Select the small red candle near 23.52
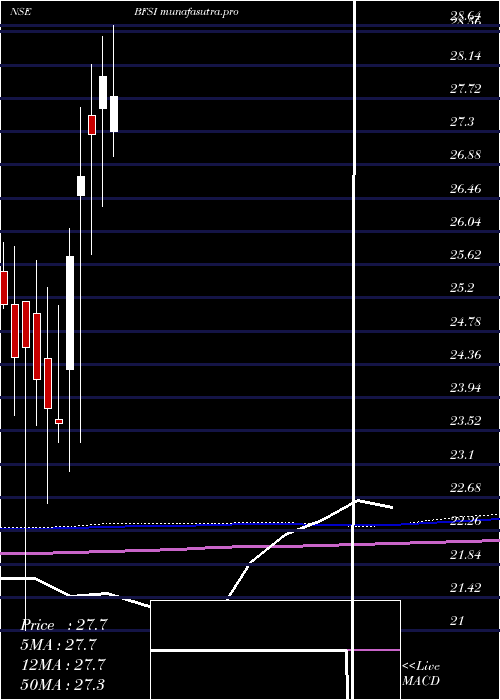 click(x=59, y=421)
